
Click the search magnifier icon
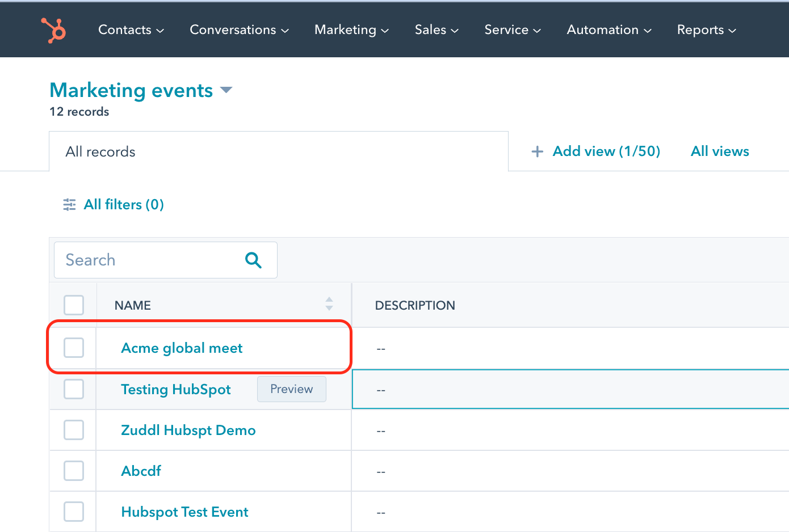pyautogui.click(x=253, y=260)
